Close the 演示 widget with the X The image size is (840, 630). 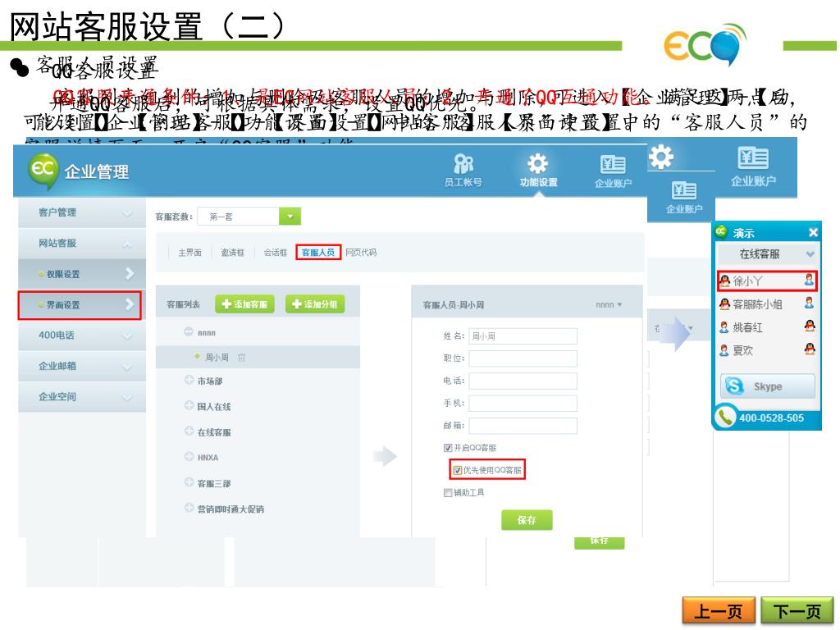tap(813, 232)
